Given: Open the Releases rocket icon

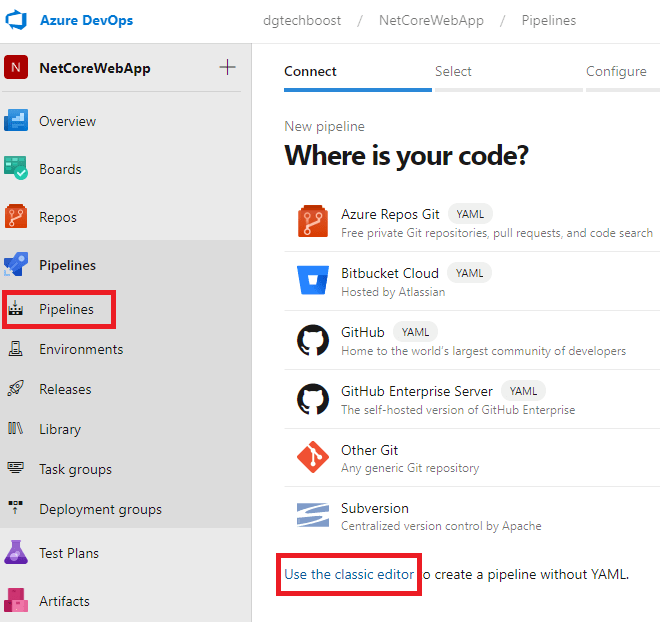Looking at the screenshot, I should coord(16,389).
